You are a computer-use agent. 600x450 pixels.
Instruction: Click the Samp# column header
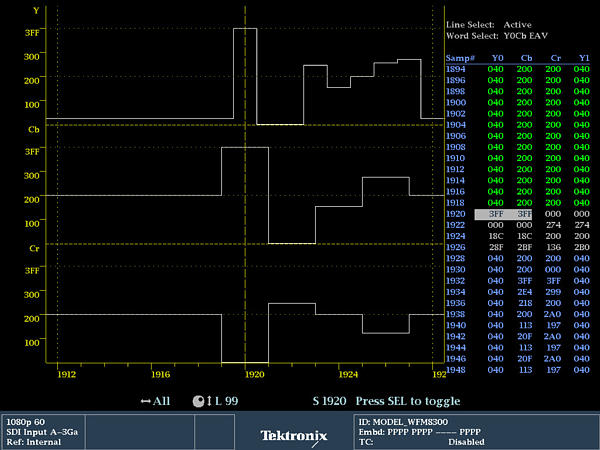click(x=460, y=58)
